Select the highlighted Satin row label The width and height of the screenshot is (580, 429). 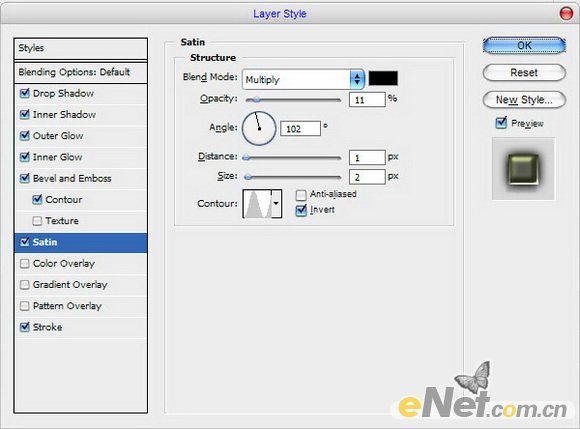pos(45,242)
